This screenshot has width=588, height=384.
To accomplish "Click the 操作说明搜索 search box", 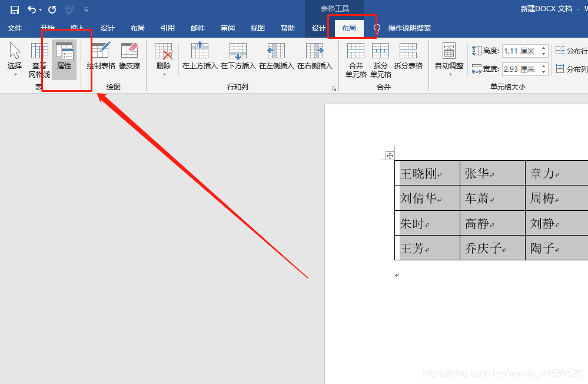I will tap(409, 28).
